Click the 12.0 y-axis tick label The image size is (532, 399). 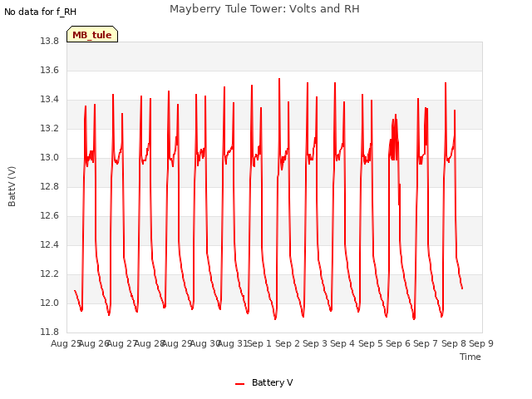coord(50,303)
